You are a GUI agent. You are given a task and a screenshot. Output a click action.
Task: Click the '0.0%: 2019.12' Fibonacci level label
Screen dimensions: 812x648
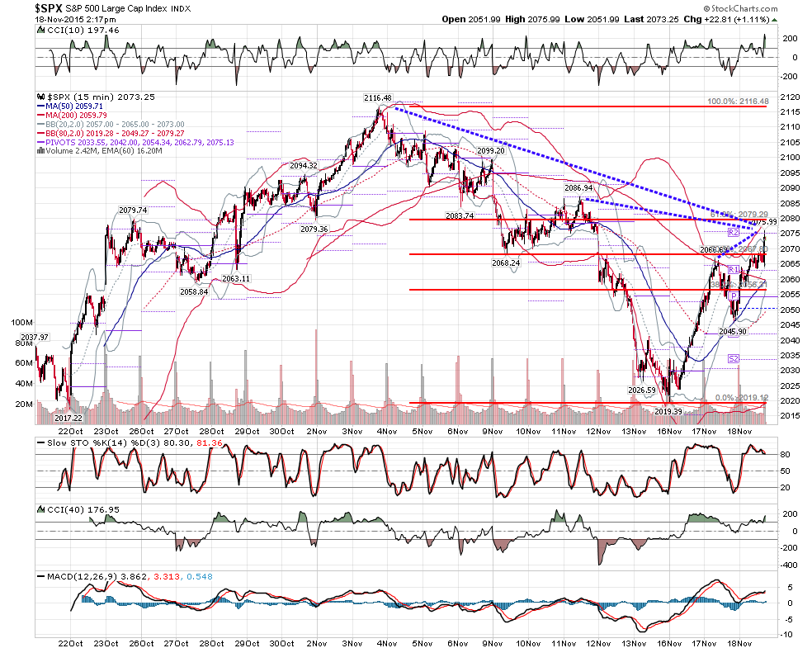742,398
